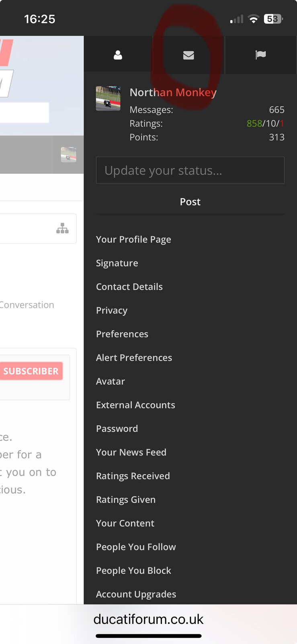
Task: Open the flag alerts icon
Action: click(x=261, y=55)
